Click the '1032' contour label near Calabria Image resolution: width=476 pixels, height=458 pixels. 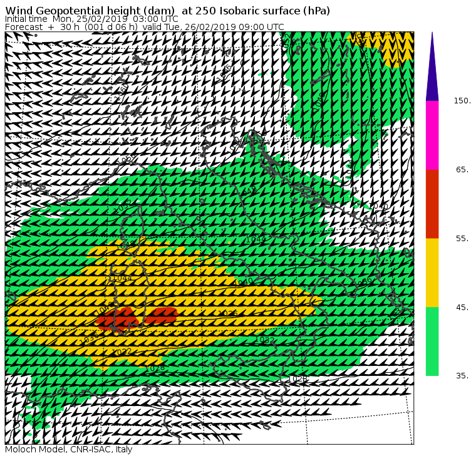pos(266,340)
